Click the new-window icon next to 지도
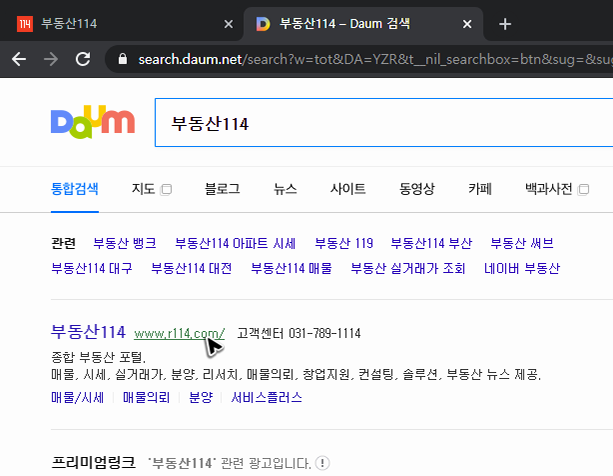613x476 pixels. click(x=166, y=190)
